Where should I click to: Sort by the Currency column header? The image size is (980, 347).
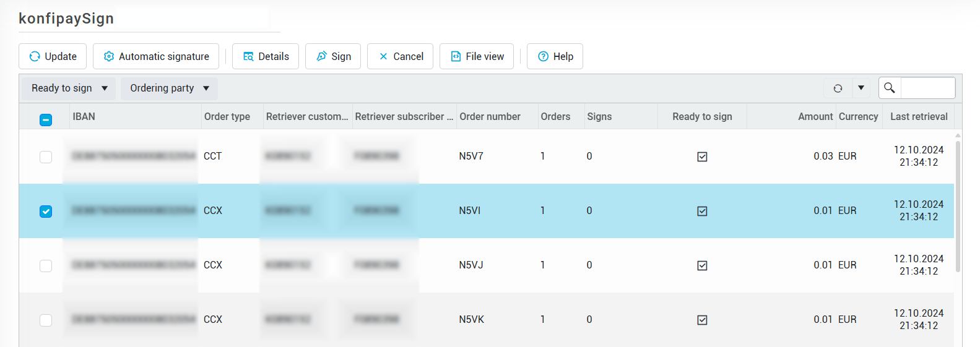click(x=858, y=116)
